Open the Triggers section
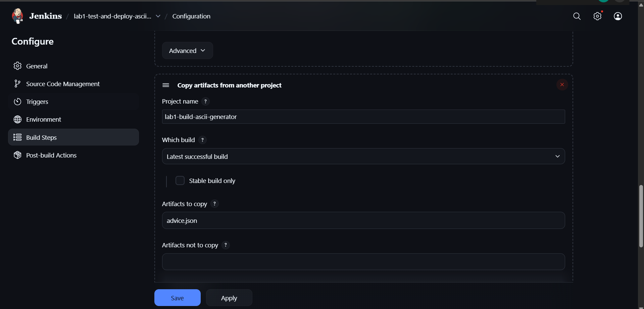This screenshot has width=644, height=309. [x=37, y=102]
